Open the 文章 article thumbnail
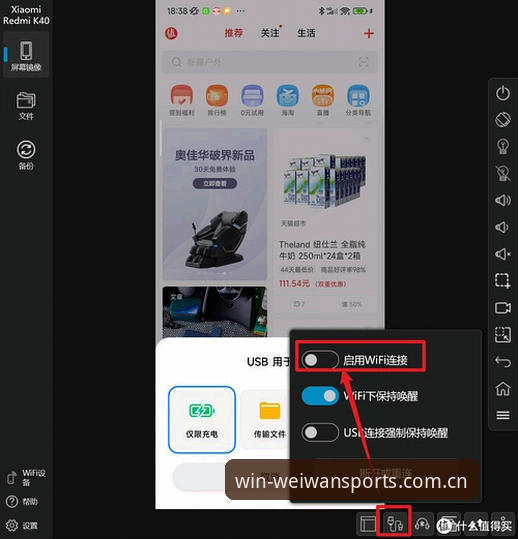The image size is (518, 539). click(x=215, y=312)
